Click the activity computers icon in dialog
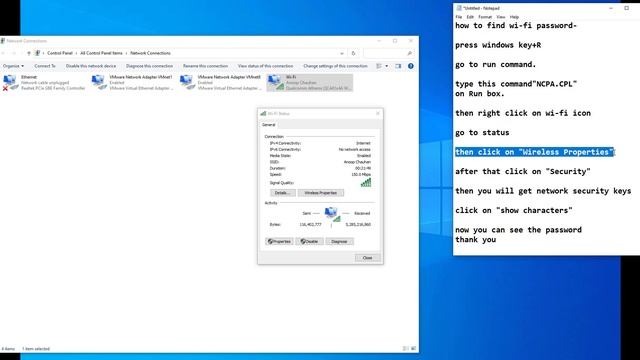The height and width of the screenshot is (360, 640). [332, 213]
